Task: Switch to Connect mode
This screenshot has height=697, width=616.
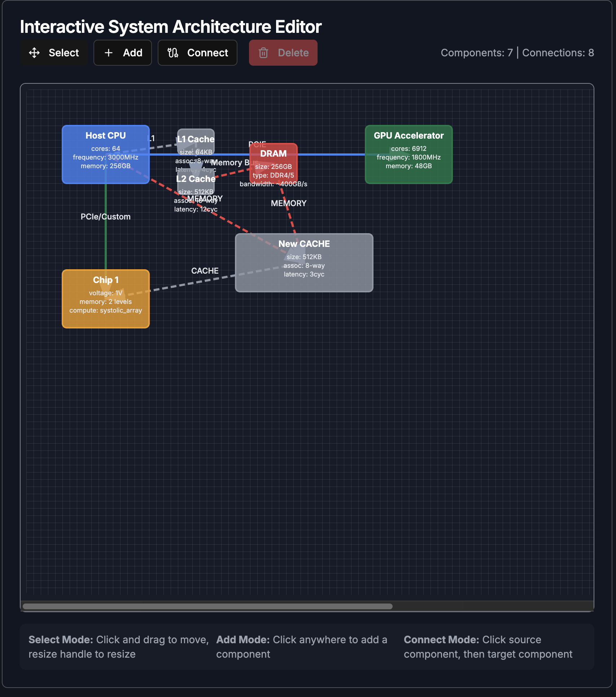Action: [197, 53]
